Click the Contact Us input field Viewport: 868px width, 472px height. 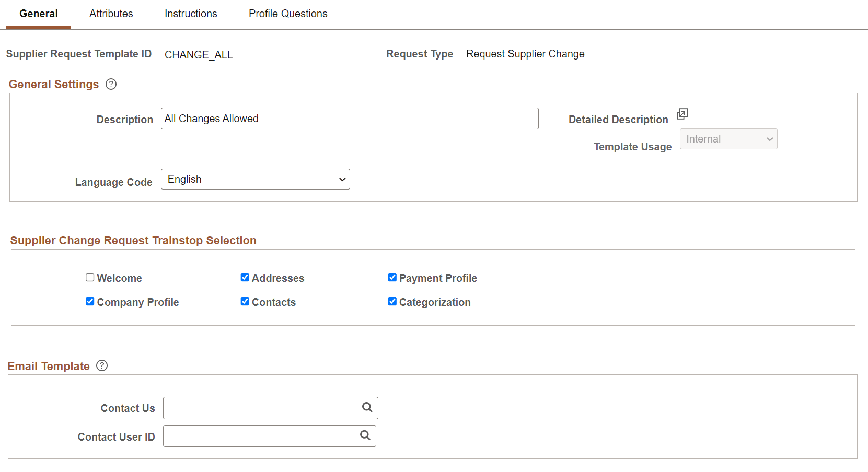[256, 408]
